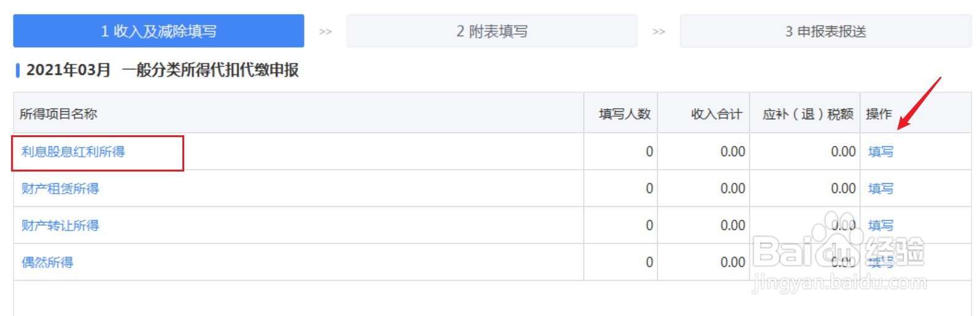Go to step 3 申报表报送 tab
This screenshot has height=316, width=980.
coord(825,31)
